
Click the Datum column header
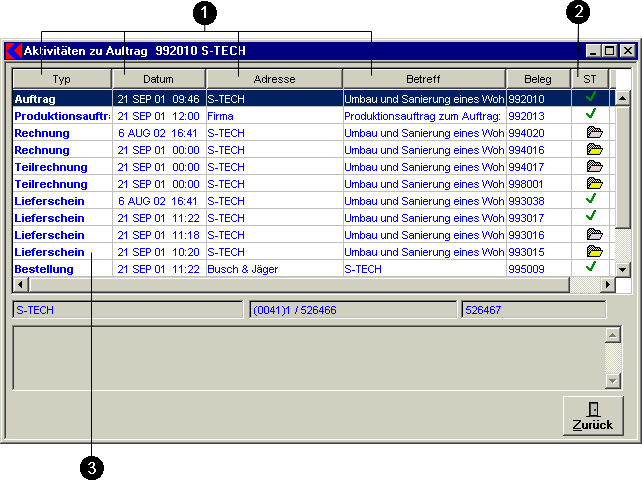(x=158, y=78)
